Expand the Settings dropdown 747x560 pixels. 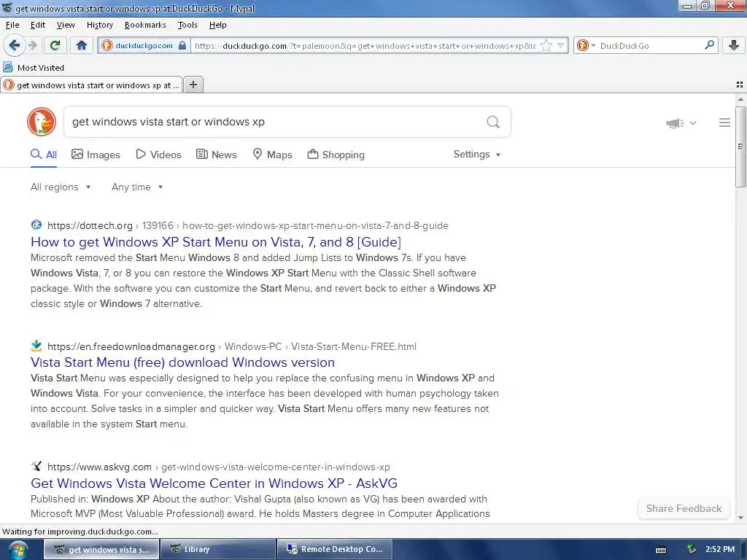477,155
